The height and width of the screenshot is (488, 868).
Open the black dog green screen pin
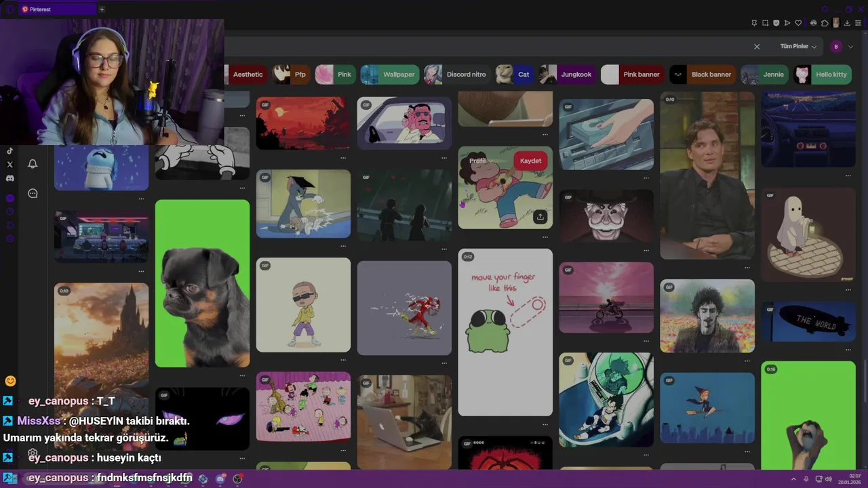[x=202, y=283]
